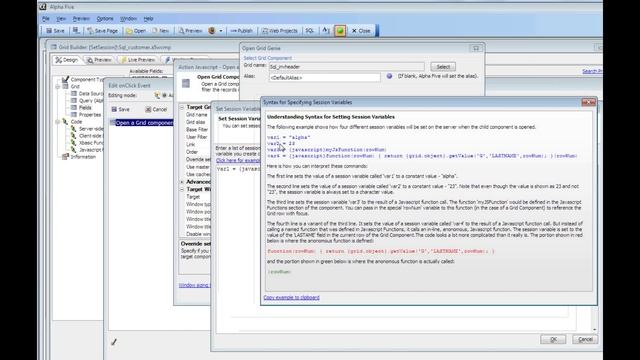The width and height of the screenshot is (640, 360).
Task: Click the blue info ball next to Alias
Action: (x=389, y=76)
